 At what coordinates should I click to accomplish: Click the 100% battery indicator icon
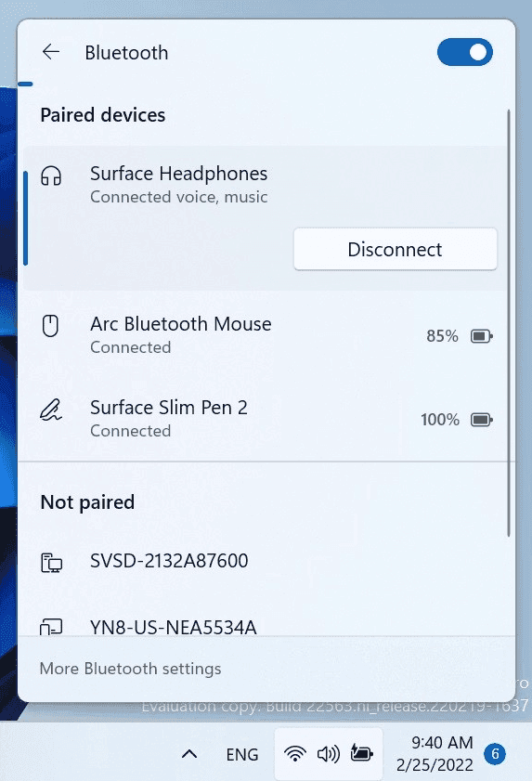[481, 420]
